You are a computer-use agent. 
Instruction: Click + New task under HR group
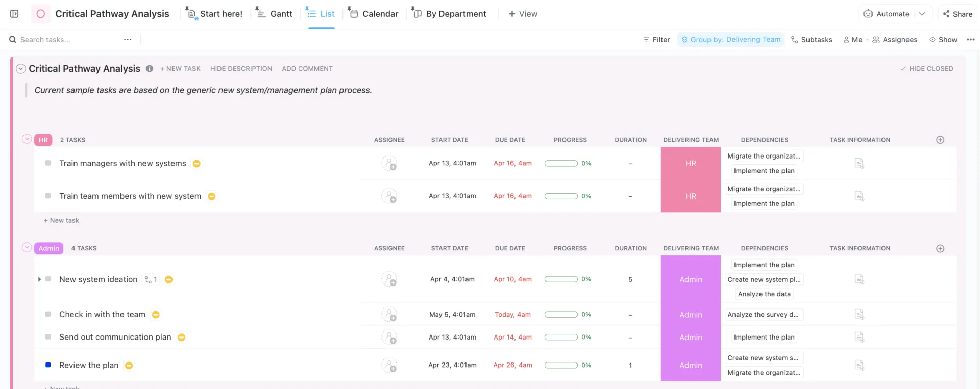[x=62, y=220]
